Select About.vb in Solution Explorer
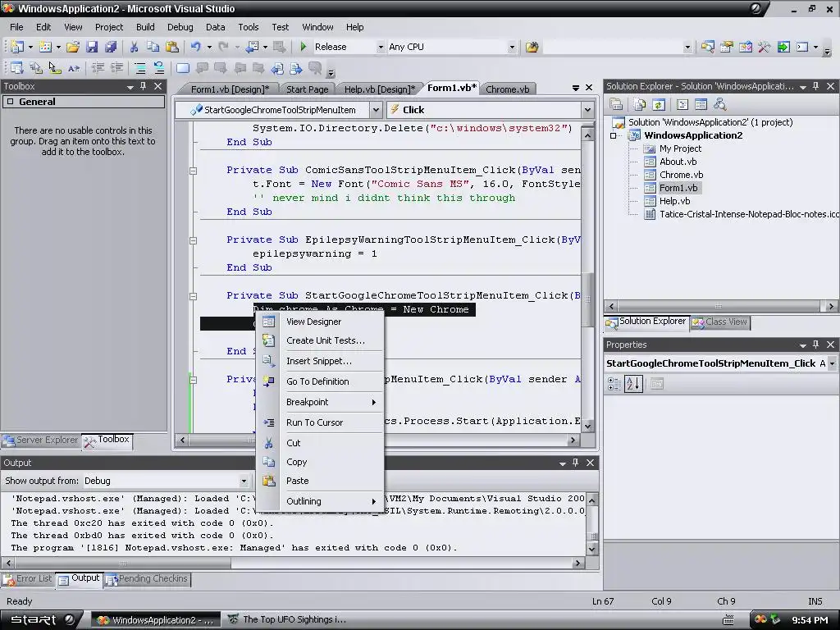Viewport: 840px width, 630px height. click(x=678, y=162)
